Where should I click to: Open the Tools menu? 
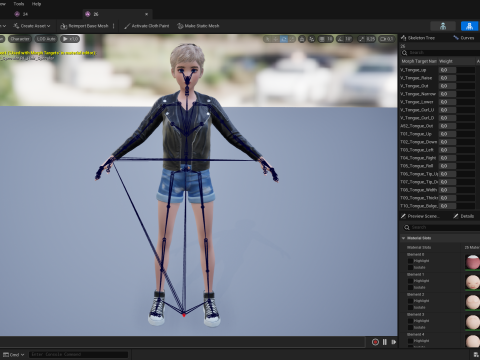(x=19, y=4)
